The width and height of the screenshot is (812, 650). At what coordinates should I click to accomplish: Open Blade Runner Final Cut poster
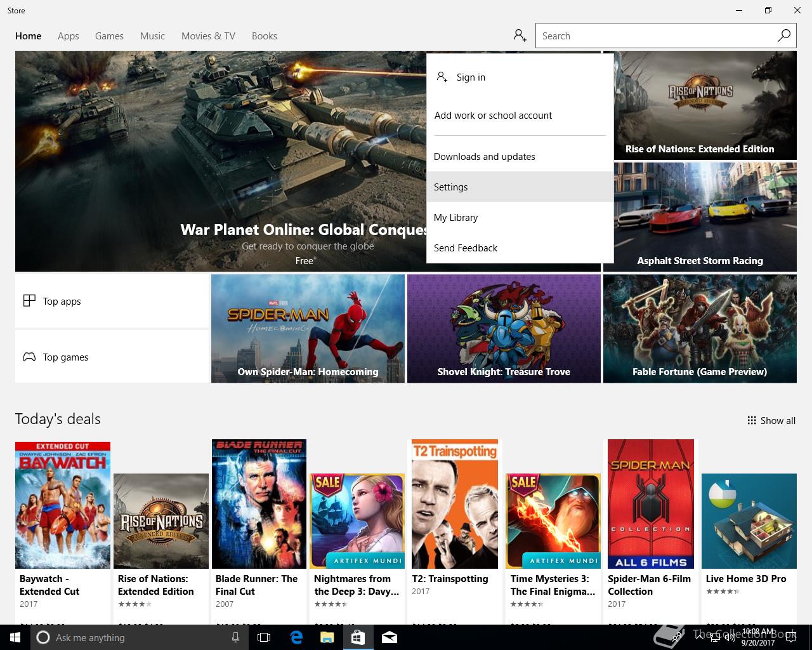[x=259, y=504]
